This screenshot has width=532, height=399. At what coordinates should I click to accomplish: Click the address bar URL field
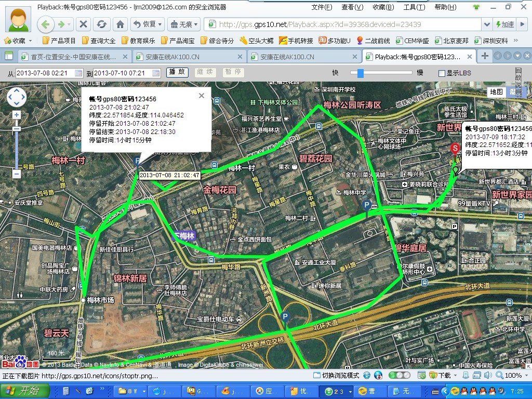(x=343, y=24)
